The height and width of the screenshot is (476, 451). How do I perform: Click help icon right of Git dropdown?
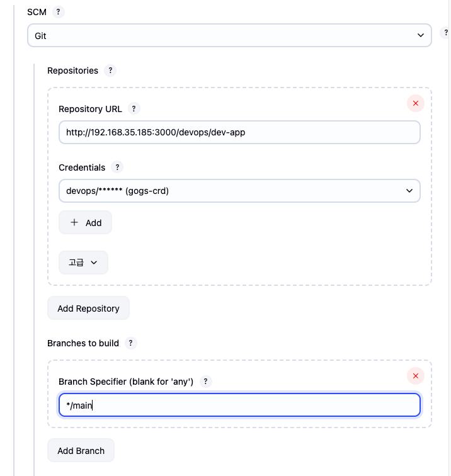coord(446,33)
